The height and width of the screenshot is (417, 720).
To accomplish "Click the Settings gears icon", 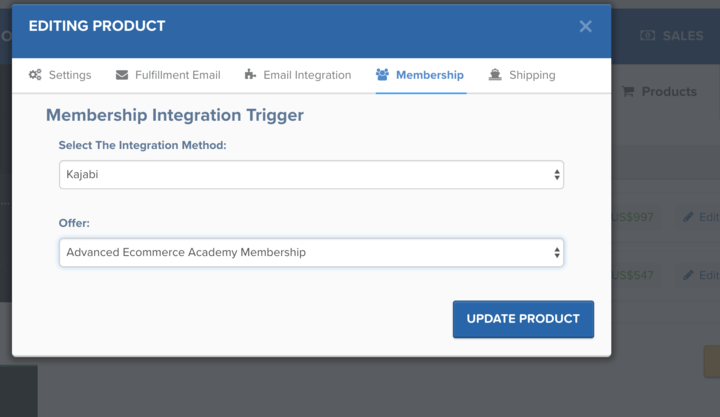I will (x=35, y=75).
